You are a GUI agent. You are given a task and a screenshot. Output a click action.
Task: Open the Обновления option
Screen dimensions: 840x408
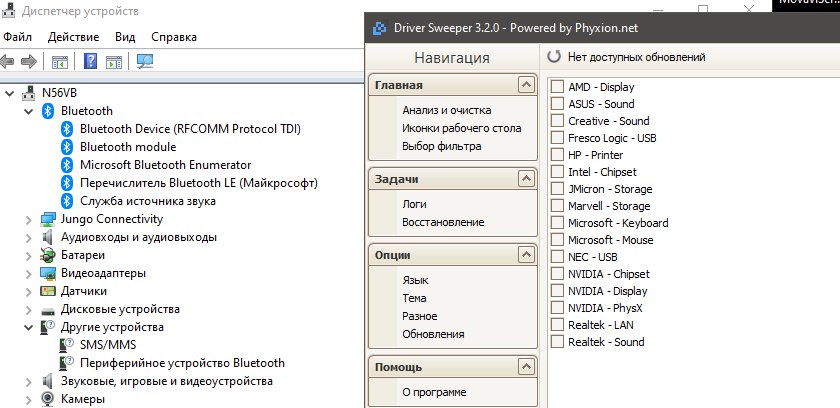(x=433, y=334)
